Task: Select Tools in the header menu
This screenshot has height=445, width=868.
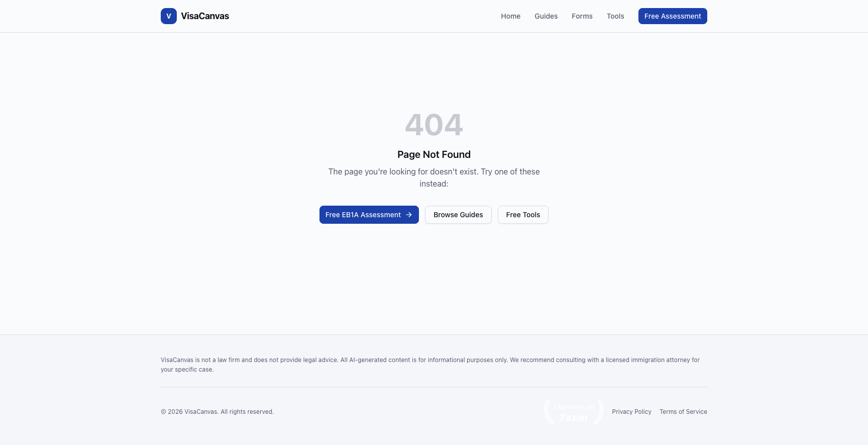Action: (615, 16)
